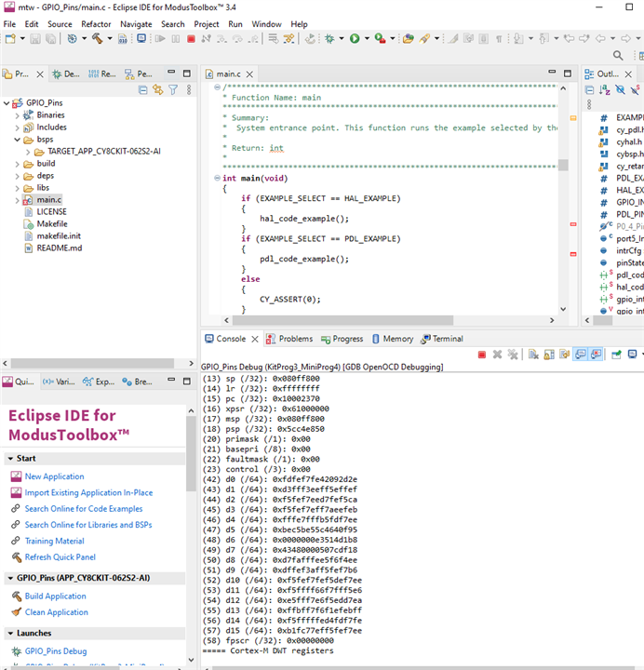The height and width of the screenshot is (670, 644).
Task: Click the binary 010 file icon in the toolbar
Action: 123,39
